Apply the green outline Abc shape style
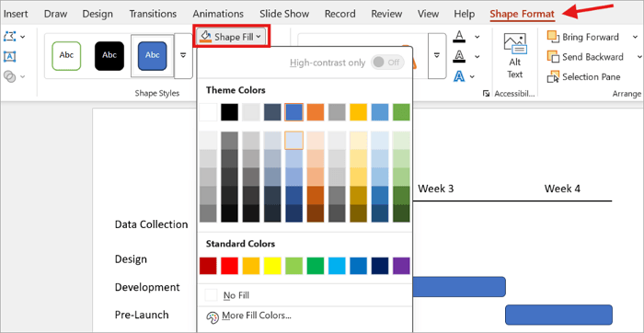This screenshot has width=644, height=333. coord(66,56)
